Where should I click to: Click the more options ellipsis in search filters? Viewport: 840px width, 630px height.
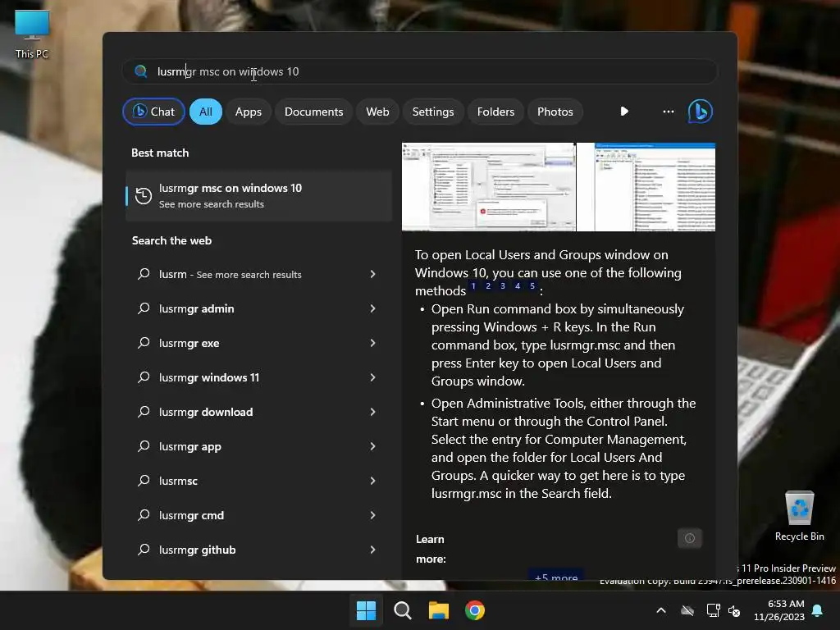tap(668, 112)
